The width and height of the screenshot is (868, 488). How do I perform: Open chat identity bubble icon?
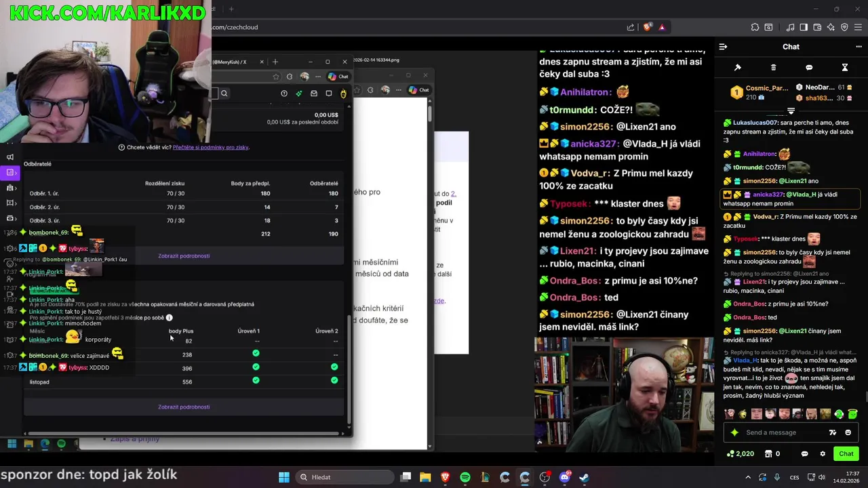[x=805, y=453]
